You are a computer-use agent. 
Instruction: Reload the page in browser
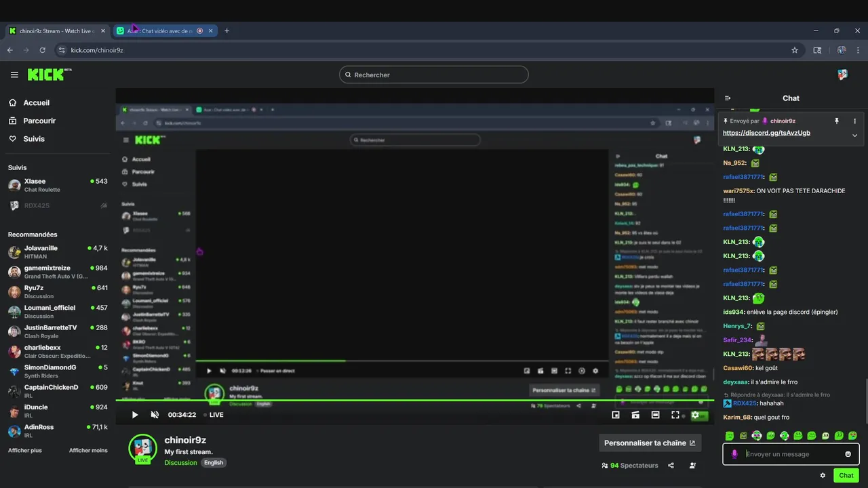[x=42, y=50]
